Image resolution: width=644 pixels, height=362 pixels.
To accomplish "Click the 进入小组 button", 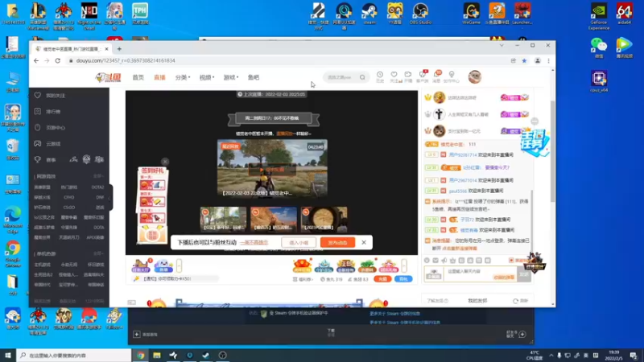I will tap(299, 243).
